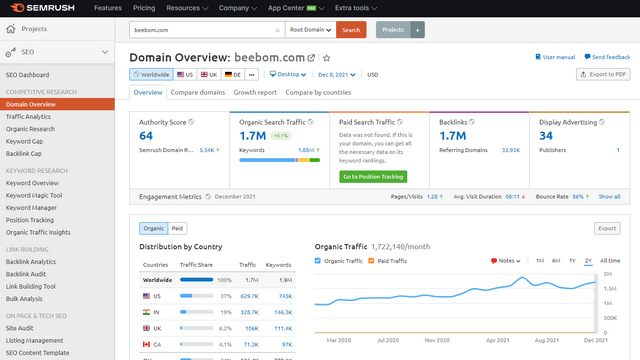This screenshot has width=640, height=360.
Task: Click chart Export button
Action: [x=607, y=228]
